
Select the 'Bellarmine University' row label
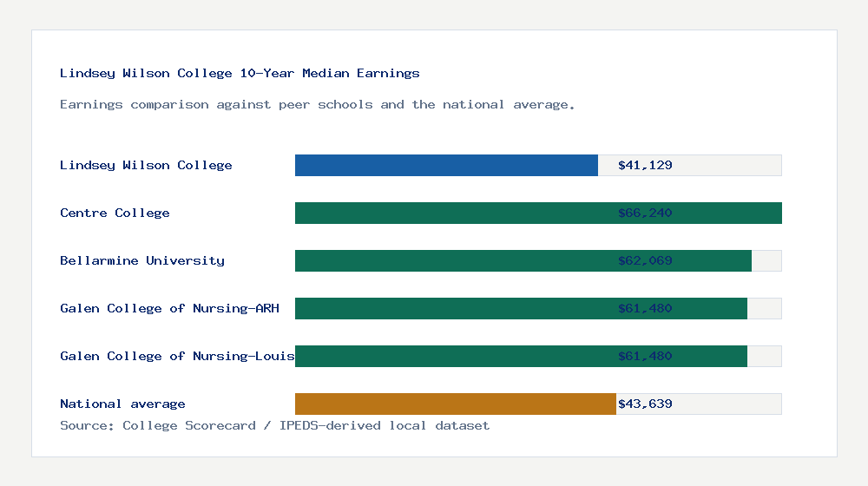[x=142, y=260]
